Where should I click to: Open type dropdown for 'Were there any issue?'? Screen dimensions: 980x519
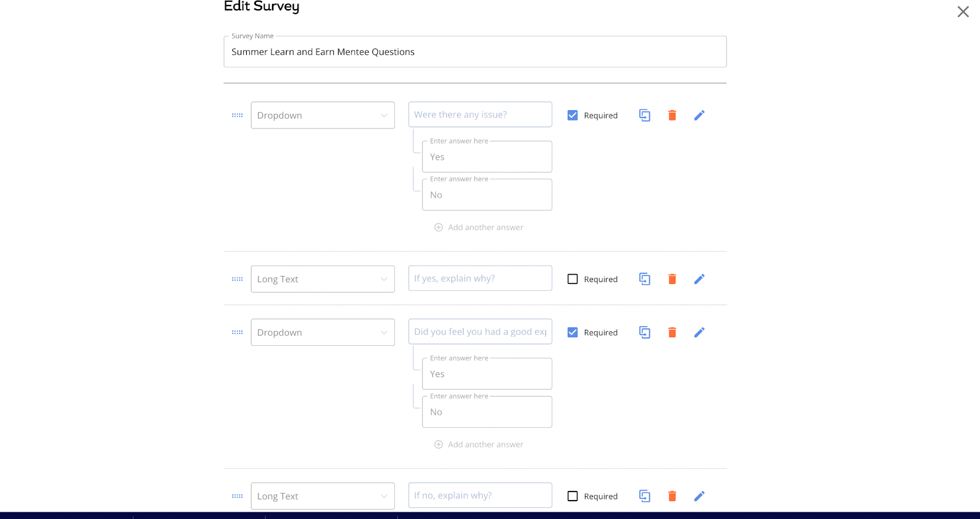322,115
